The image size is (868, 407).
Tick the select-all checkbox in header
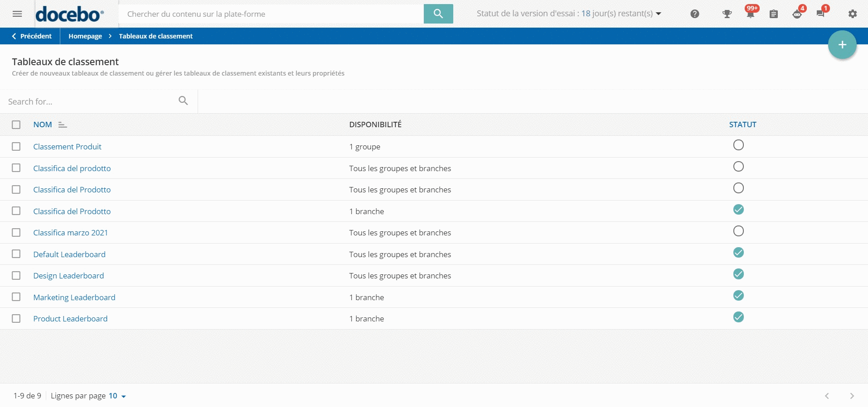tap(16, 125)
